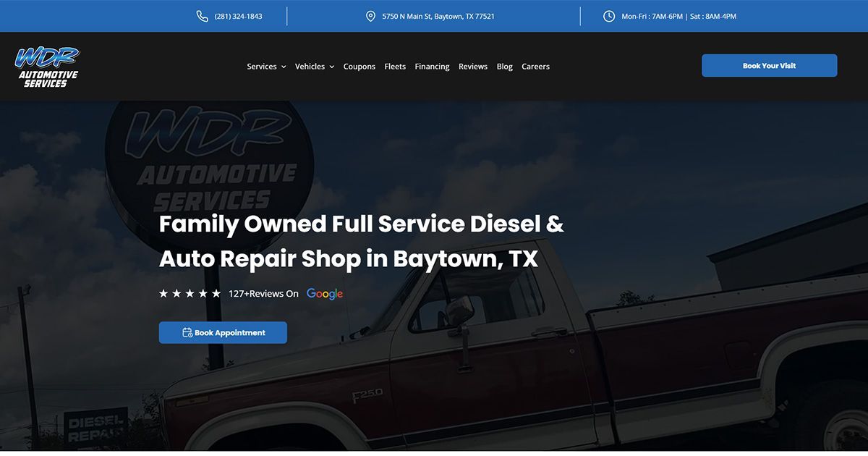Call the (281) 324-1843 phone number

tap(237, 15)
